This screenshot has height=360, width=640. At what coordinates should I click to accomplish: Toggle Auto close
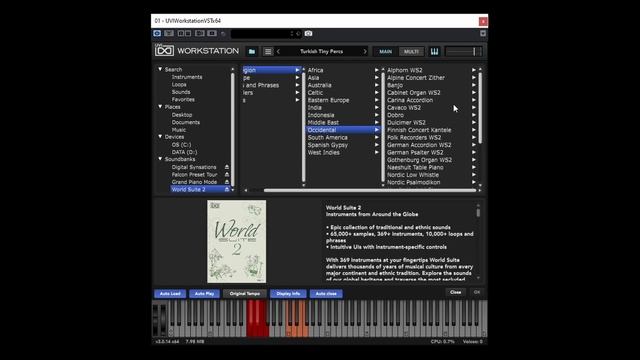coord(326,293)
